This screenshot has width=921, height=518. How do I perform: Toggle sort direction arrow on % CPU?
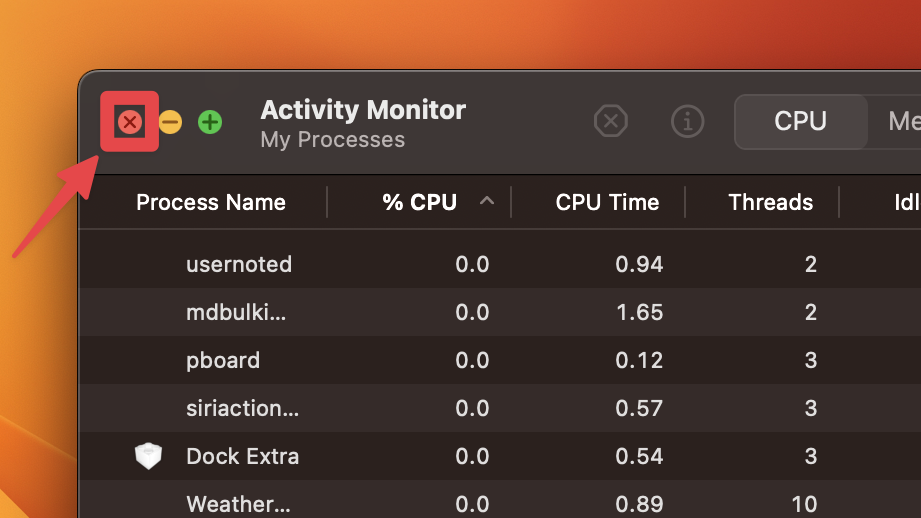tap(487, 201)
